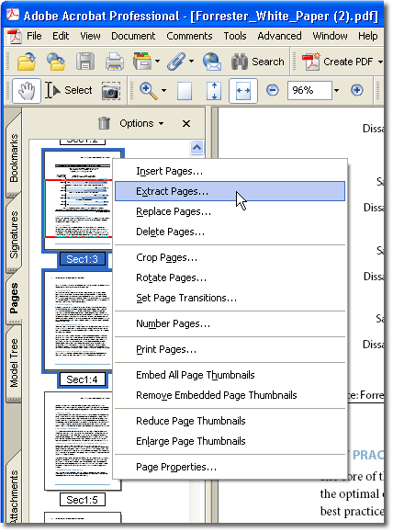This screenshot has width=393, height=532.
Task: Open the File menu
Action: [x=34, y=36]
